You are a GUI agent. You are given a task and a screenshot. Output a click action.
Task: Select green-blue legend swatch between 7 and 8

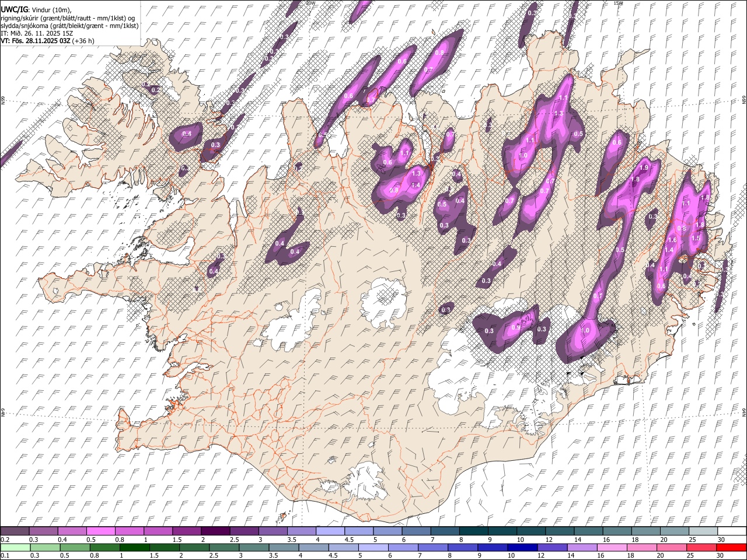(x=432, y=547)
